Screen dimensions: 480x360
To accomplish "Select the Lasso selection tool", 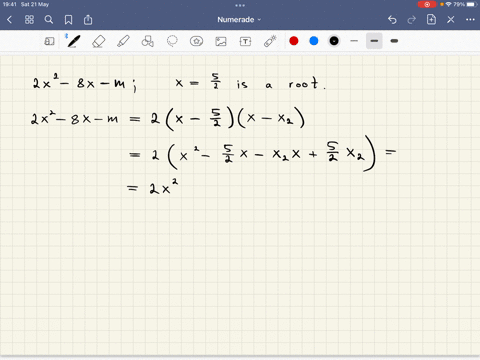I will click(x=172, y=41).
